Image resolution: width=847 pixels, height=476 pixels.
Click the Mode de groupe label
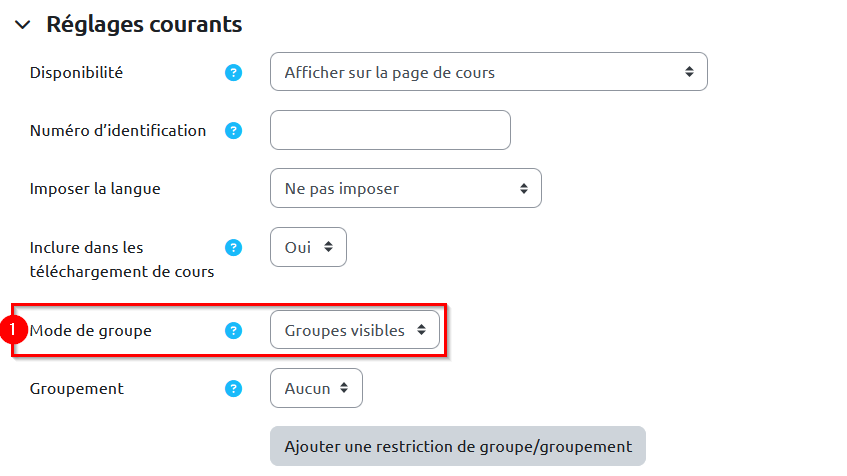91,330
